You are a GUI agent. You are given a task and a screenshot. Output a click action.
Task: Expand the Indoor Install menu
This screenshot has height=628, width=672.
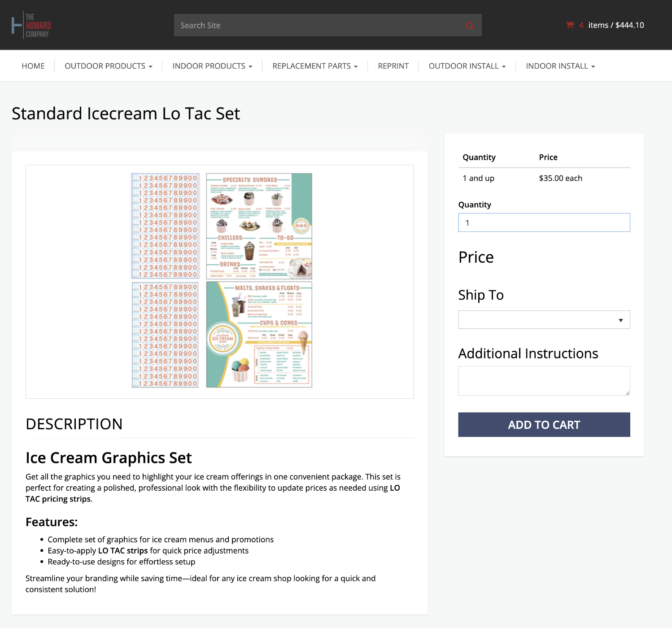pos(560,66)
